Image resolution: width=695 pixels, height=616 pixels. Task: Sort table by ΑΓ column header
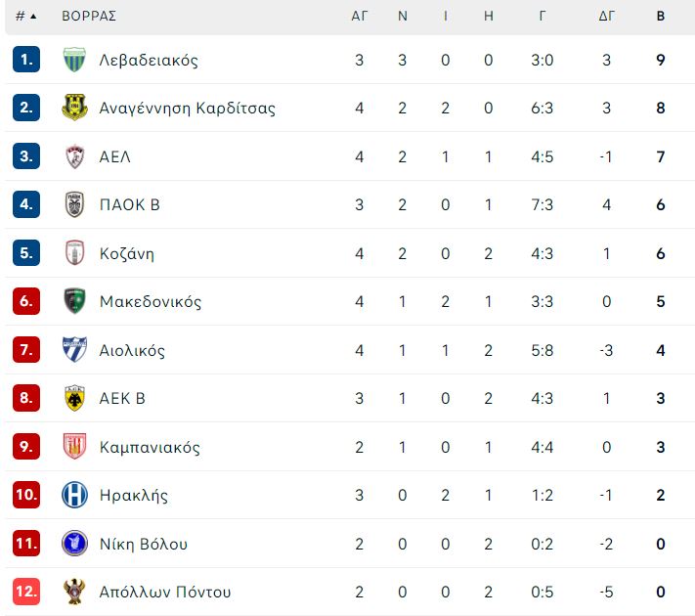[360, 17]
